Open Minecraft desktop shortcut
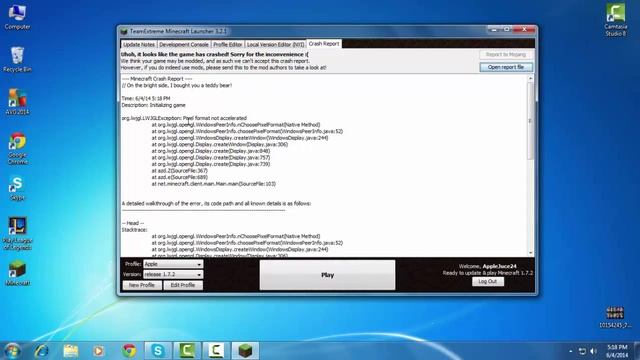Viewport: 640px width, 360px height. click(x=17, y=273)
